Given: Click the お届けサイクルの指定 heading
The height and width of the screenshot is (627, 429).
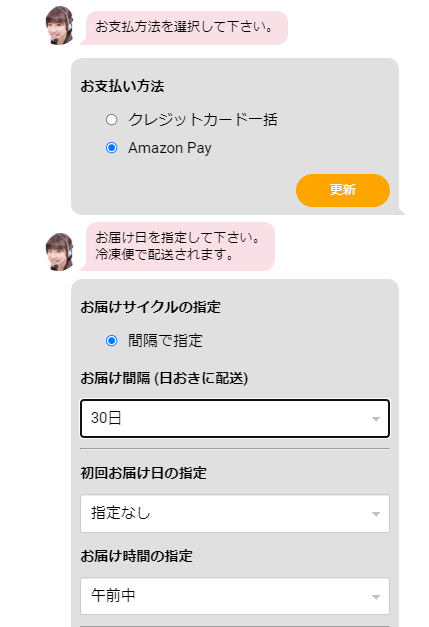Looking at the screenshot, I should point(150,307).
